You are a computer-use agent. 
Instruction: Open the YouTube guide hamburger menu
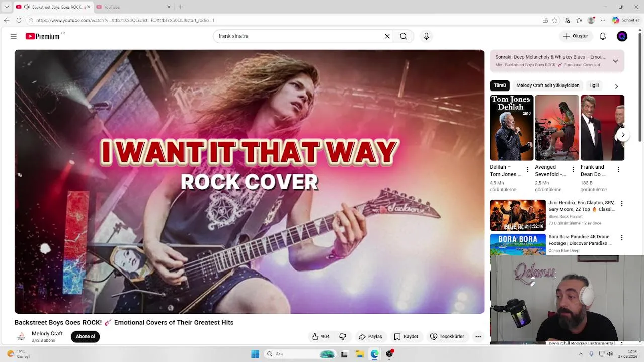click(14, 36)
